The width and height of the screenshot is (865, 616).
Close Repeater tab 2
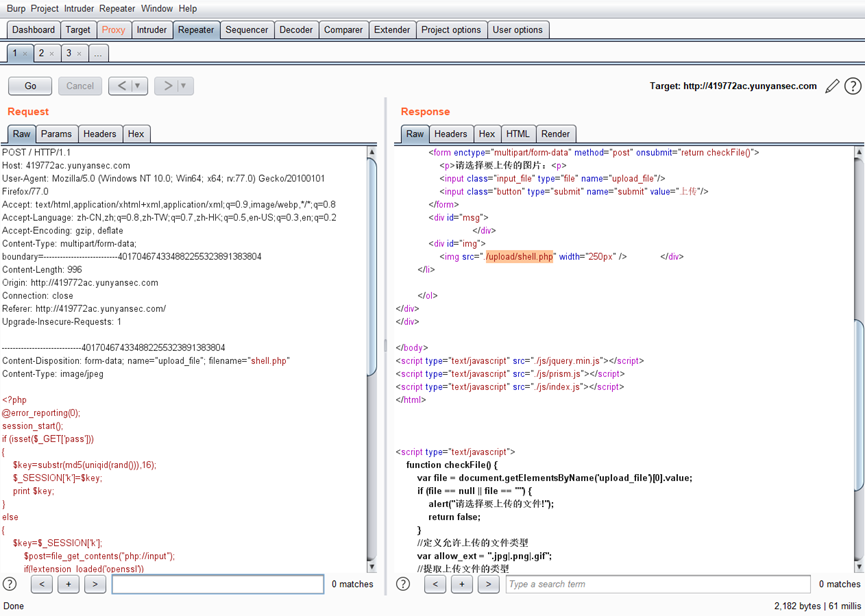(52, 53)
